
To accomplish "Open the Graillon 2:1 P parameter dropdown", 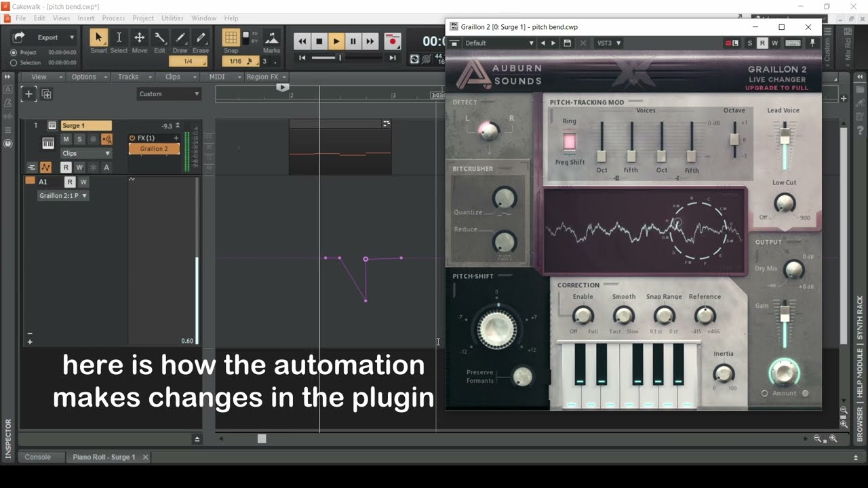I will pos(63,195).
